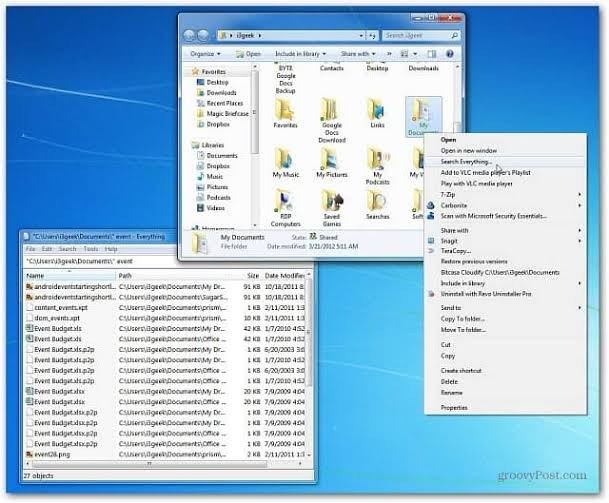Show more toolbar commands chevron
This screenshot has height=503, width=609.
pyautogui.click(x=389, y=54)
